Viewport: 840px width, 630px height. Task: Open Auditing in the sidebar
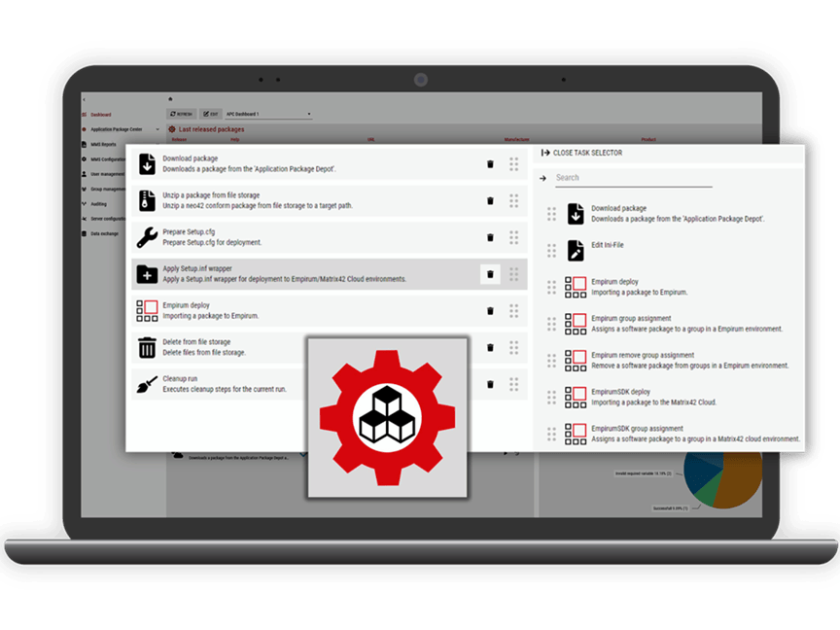[x=98, y=204]
